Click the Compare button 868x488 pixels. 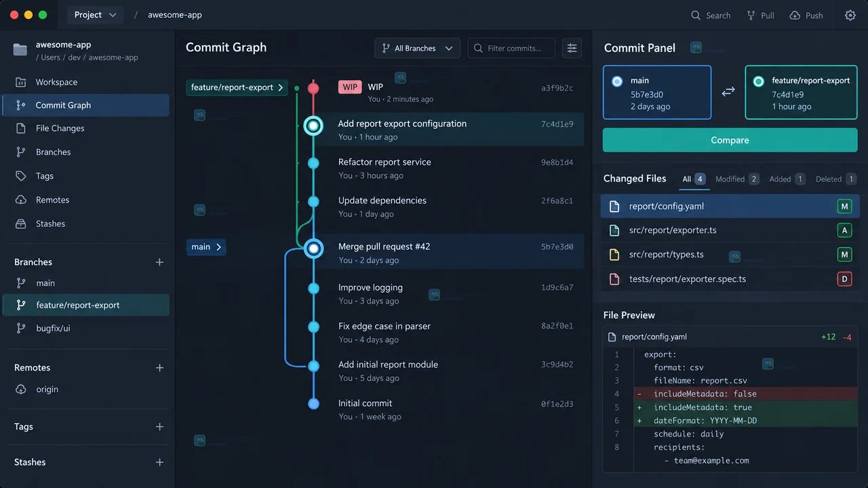point(730,140)
